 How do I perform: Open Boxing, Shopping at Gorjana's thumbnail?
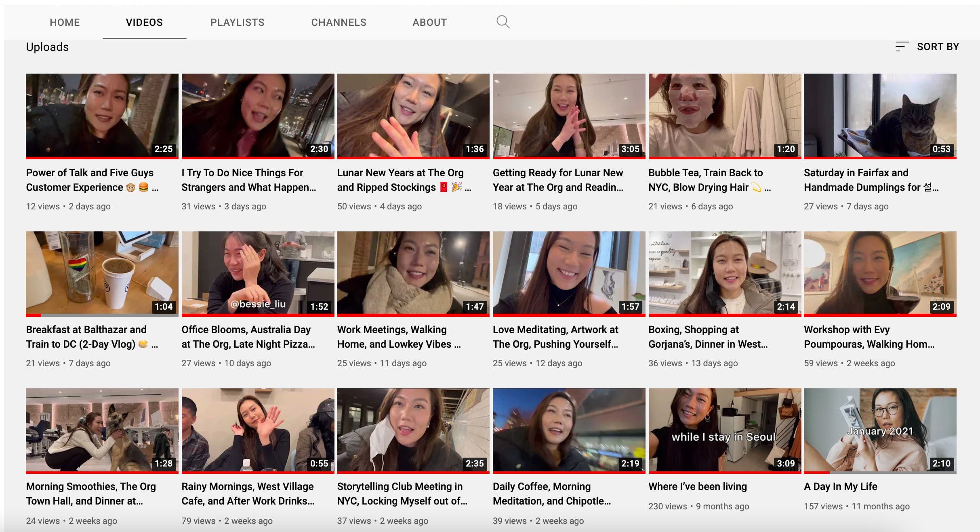coord(725,274)
